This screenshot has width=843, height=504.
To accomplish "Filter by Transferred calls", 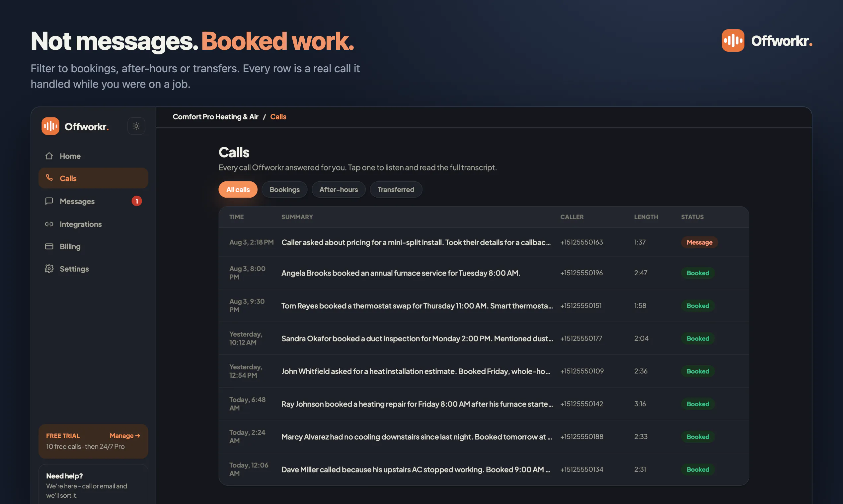I will coord(396,190).
